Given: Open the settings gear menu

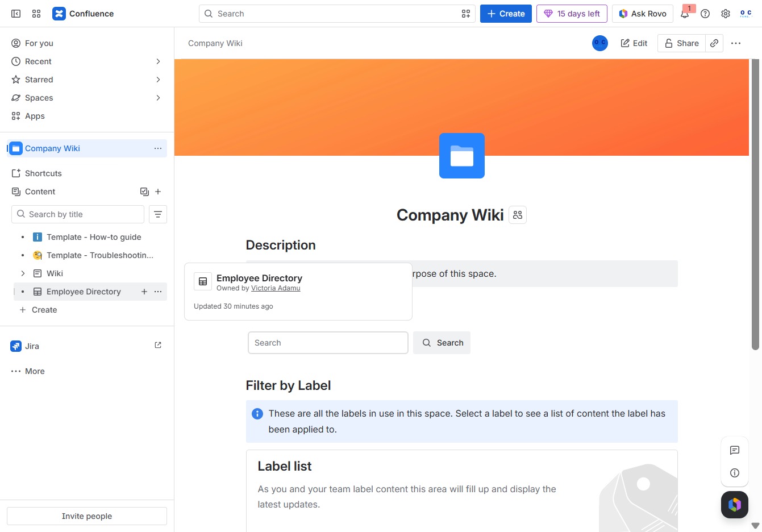Looking at the screenshot, I should [726, 14].
